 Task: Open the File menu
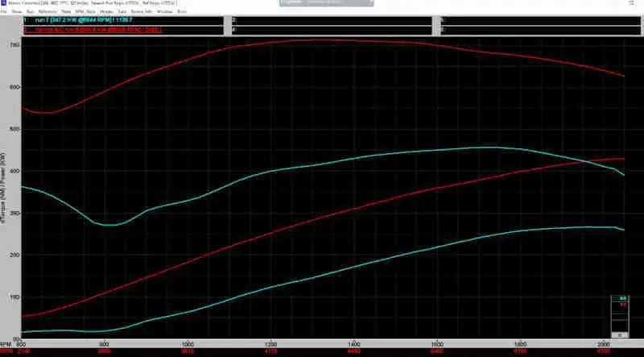(4, 11)
